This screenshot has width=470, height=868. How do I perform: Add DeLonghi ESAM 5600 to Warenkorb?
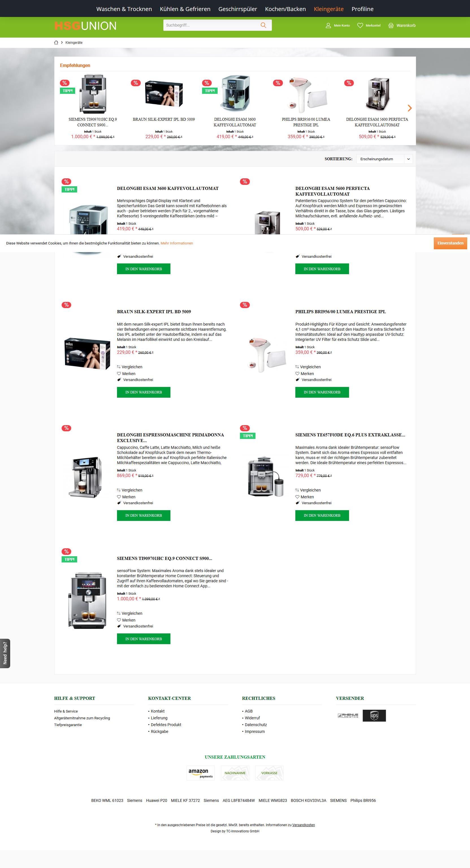coord(322,269)
